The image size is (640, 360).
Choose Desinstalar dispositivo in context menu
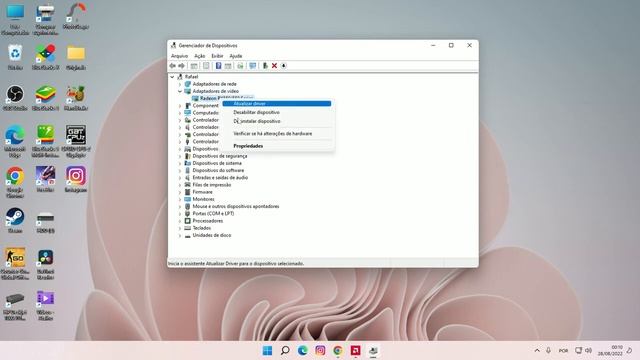pyautogui.click(x=277, y=121)
